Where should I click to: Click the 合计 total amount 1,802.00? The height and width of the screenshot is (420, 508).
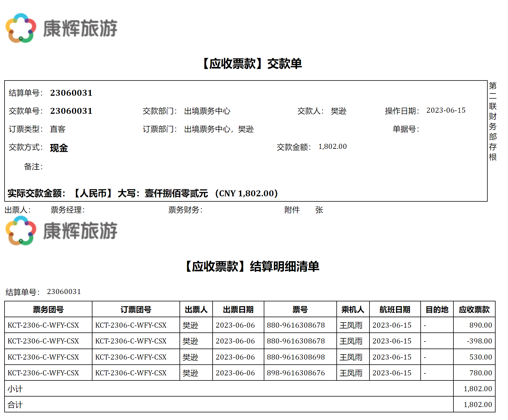(477, 404)
